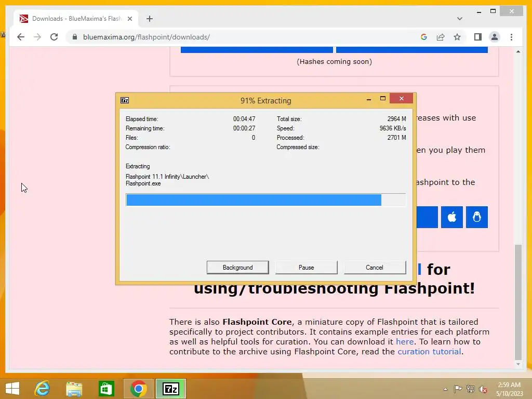
Task: Click the extraction progress bar
Action: pyautogui.click(x=265, y=200)
